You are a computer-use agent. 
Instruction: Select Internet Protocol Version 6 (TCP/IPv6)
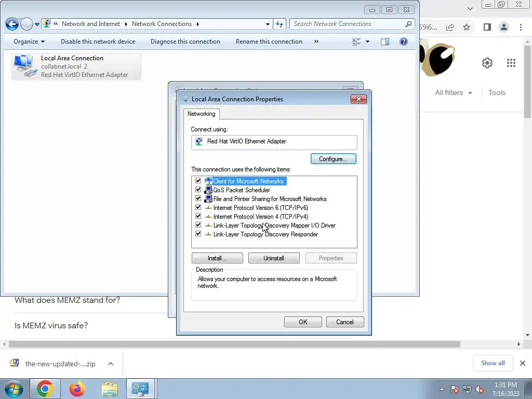tap(261, 208)
